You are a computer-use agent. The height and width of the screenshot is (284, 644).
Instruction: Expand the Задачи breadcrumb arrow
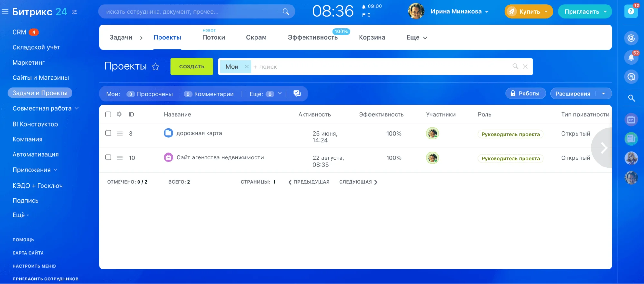click(x=141, y=38)
